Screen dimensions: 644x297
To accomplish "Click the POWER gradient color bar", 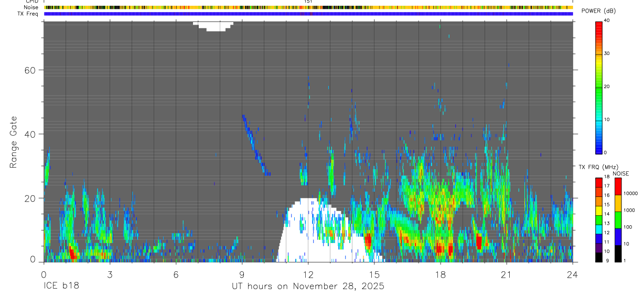I will point(598,87).
